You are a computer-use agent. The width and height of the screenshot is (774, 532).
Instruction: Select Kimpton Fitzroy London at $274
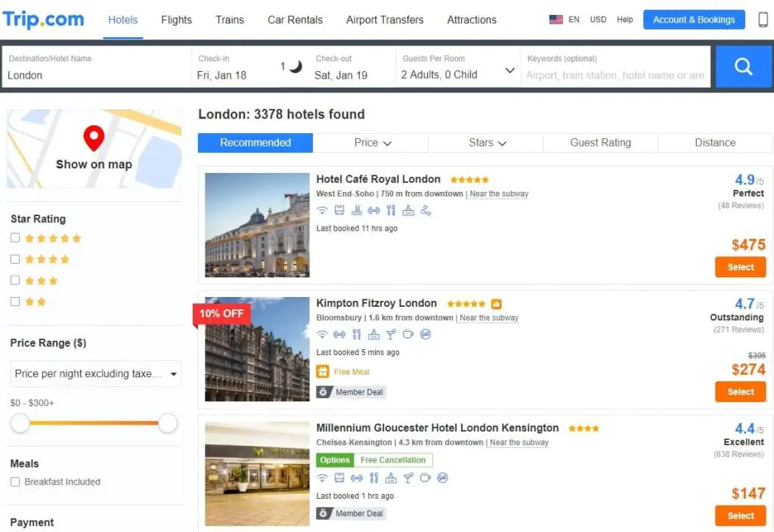[741, 392]
